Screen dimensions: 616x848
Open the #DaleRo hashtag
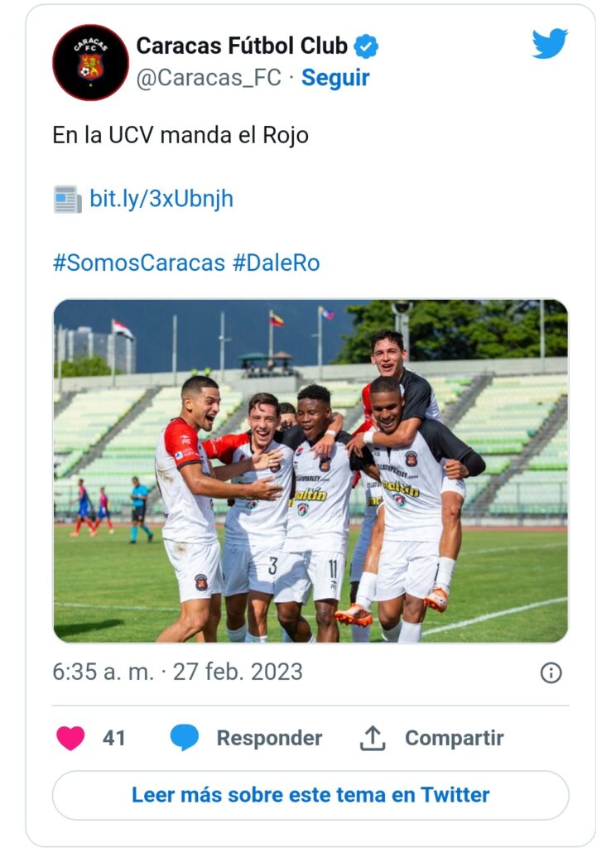276,263
